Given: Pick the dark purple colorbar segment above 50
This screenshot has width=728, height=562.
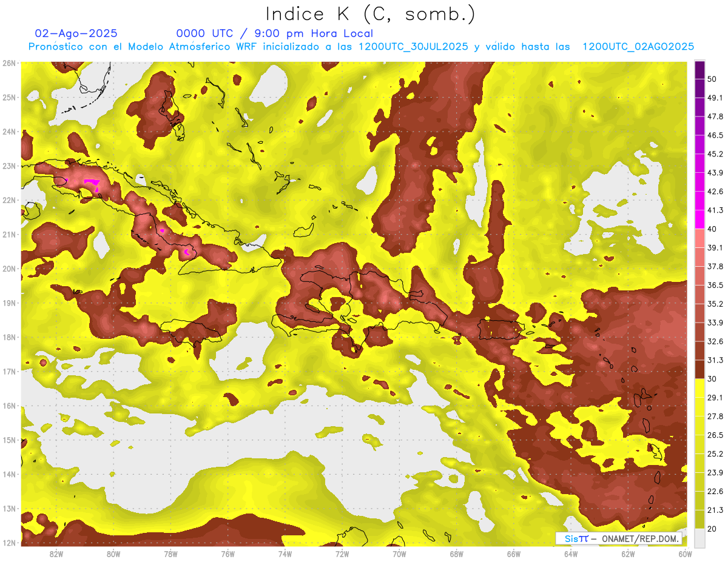Looking at the screenshot, I should pyautogui.click(x=699, y=70).
